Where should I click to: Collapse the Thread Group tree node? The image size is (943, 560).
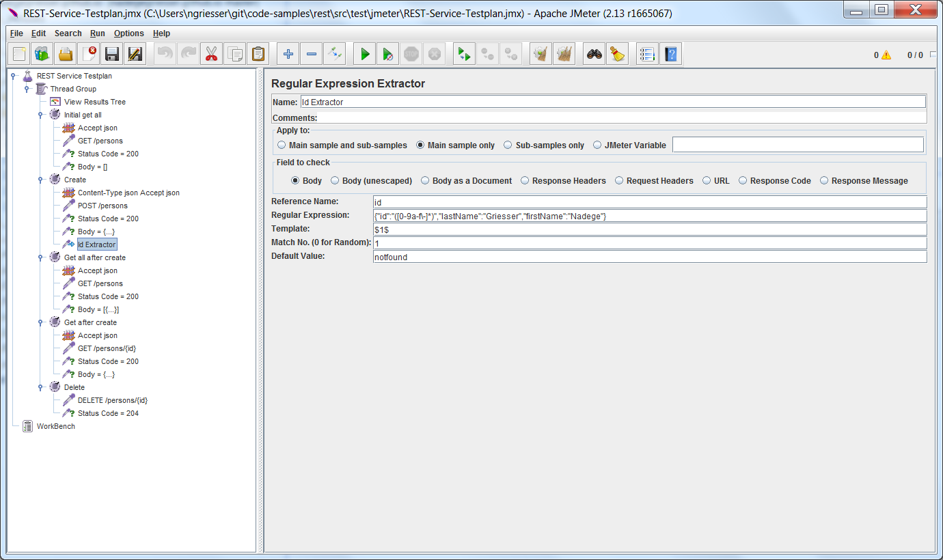tap(27, 89)
